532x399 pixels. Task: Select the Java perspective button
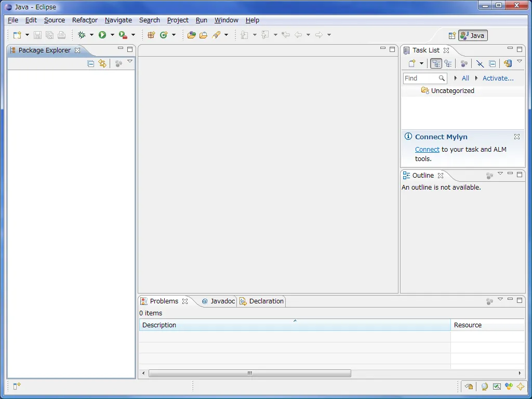(x=473, y=35)
